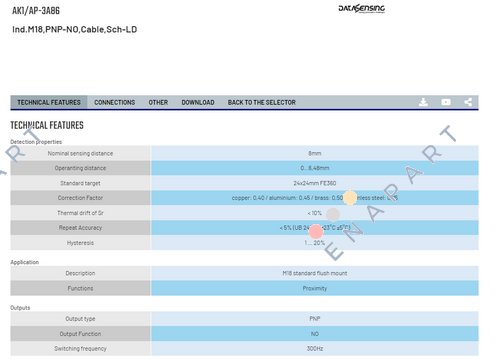
Task: Select the Other tab
Action: [158, 102]
